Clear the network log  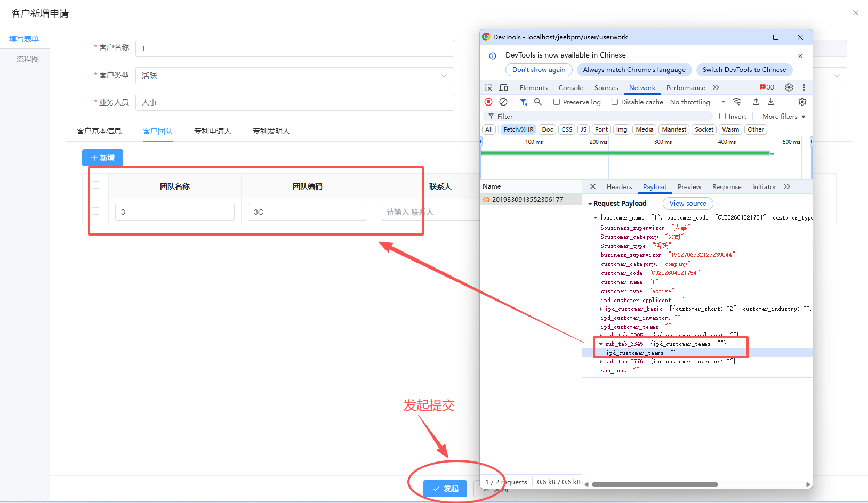(x=503, y=102)
